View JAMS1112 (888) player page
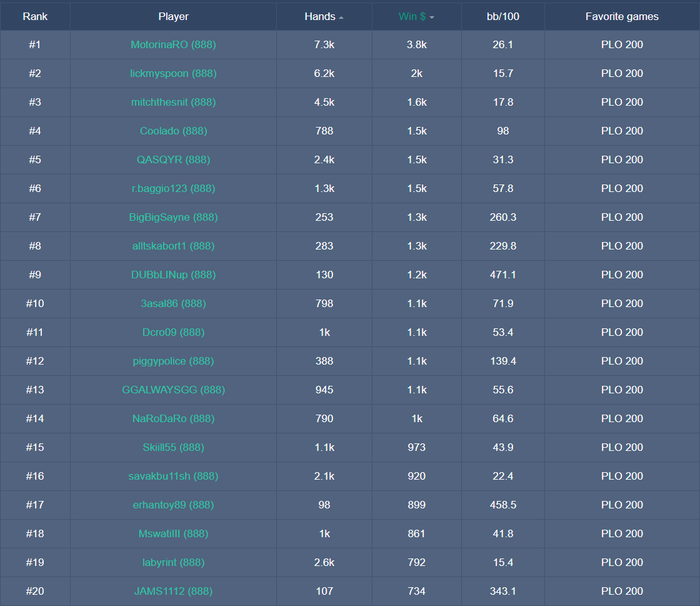This screenshot has width=700, height=606. point(173,591)
